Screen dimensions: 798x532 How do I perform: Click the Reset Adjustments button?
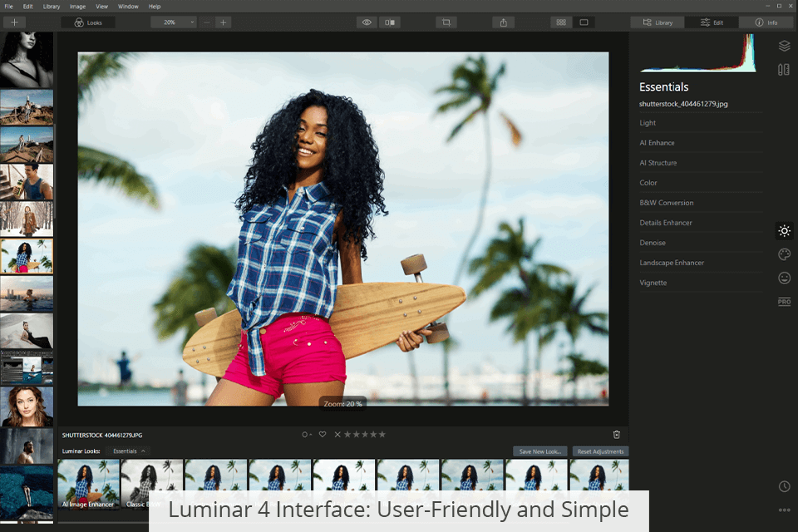[x=600, y=451]
